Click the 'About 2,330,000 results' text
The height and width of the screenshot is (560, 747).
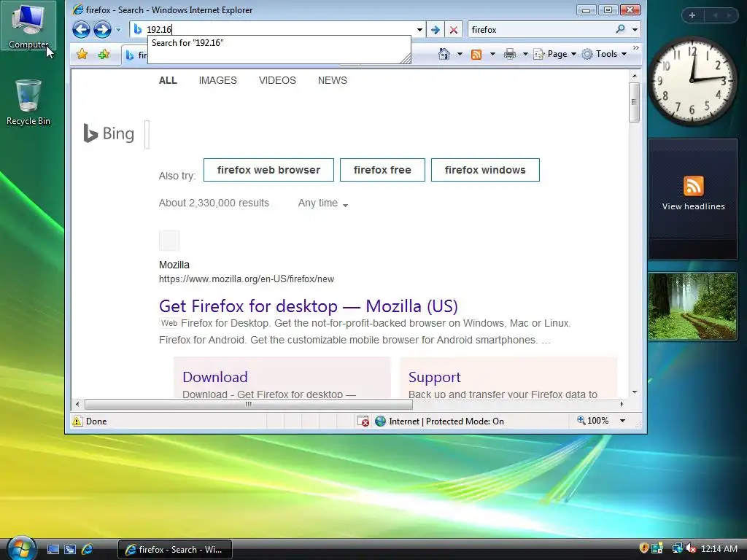pos(214,203)
